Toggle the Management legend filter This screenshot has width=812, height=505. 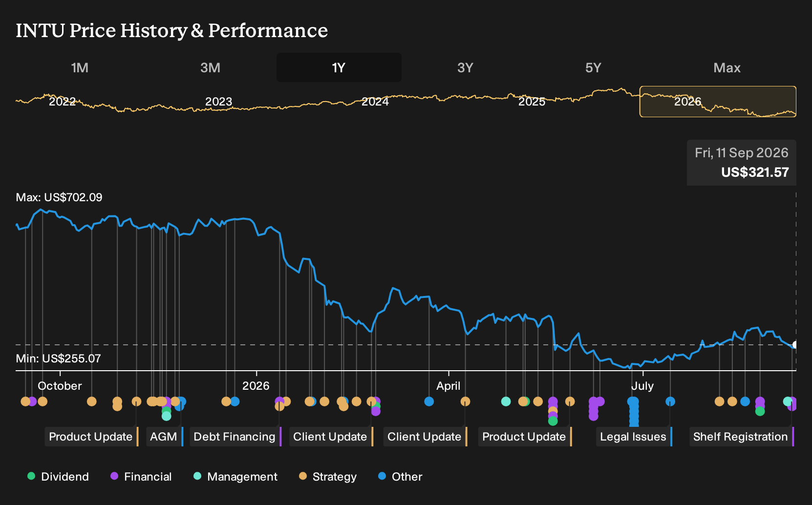click(x=235, y=477)
